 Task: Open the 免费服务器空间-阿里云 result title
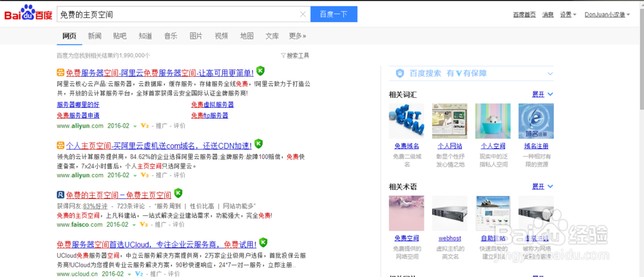[x=160, y=73]
